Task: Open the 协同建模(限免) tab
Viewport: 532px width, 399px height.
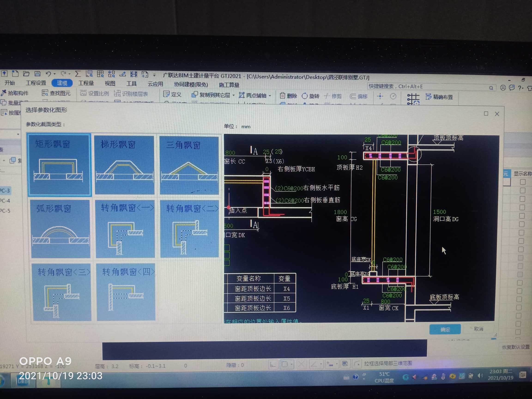Action: pos(191,85)
